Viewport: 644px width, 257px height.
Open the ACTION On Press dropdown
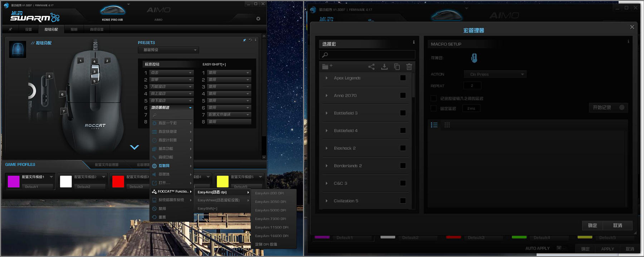[495, 74]
